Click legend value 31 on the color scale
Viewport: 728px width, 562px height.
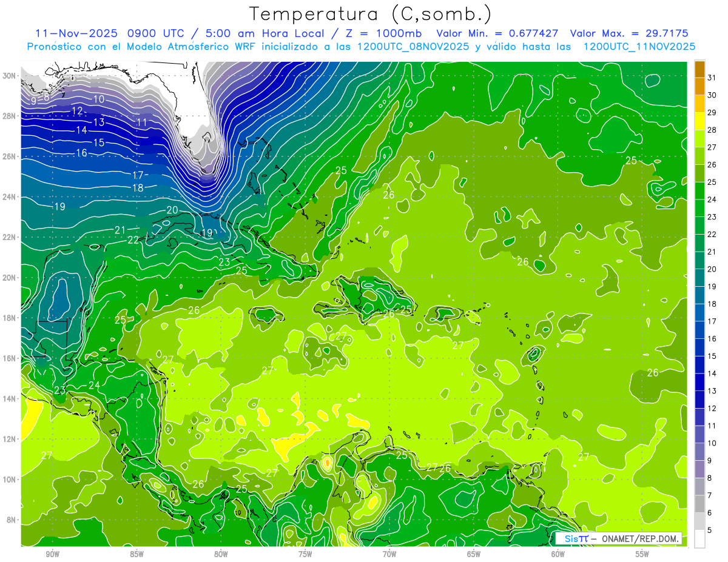click(712, 78)
